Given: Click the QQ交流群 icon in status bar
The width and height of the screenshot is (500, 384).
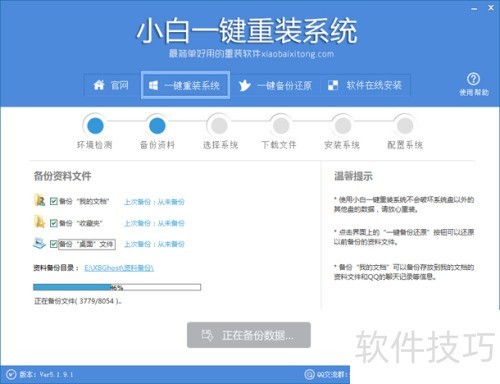Looking at the screenshot, I should point(309,374).
